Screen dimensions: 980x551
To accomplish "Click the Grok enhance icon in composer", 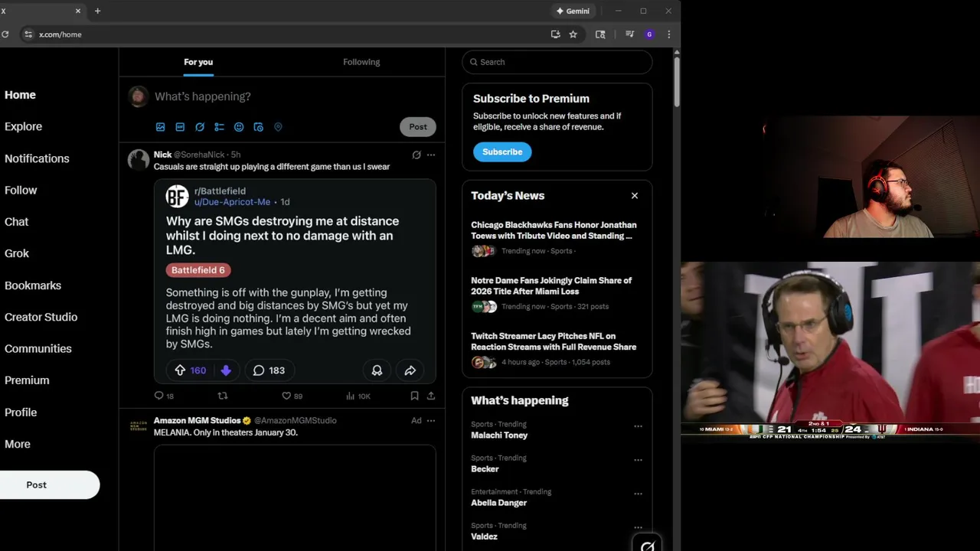I will click(200, 127).
